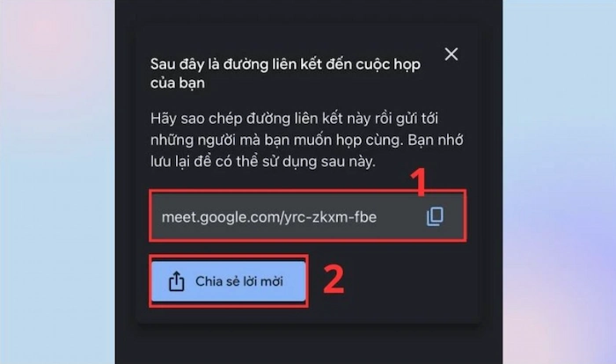616x364 pixels.
Task: Copy the meeting link with the copy icon
Action: [435, 216]
